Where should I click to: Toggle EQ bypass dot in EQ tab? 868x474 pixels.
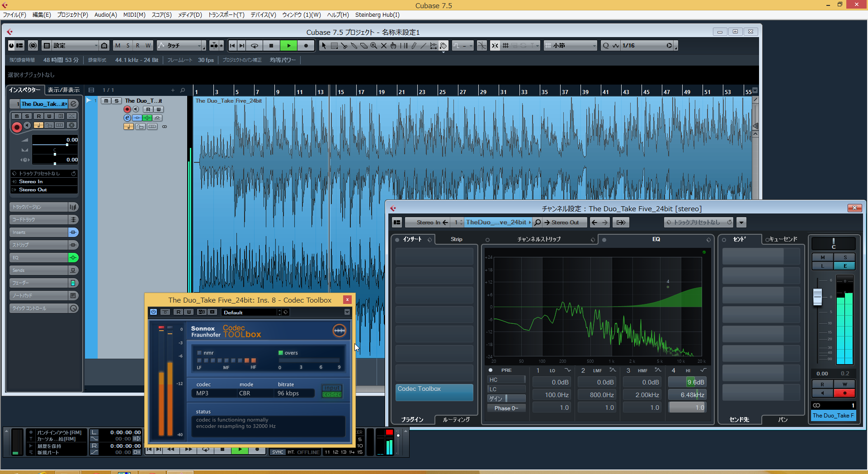pos(604,240)
